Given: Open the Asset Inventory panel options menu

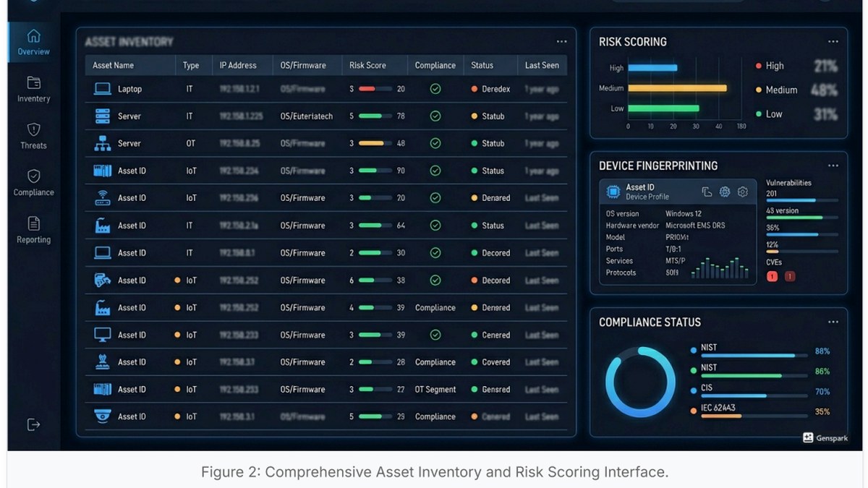Looking at the screenshot, I should click(561, 42).
